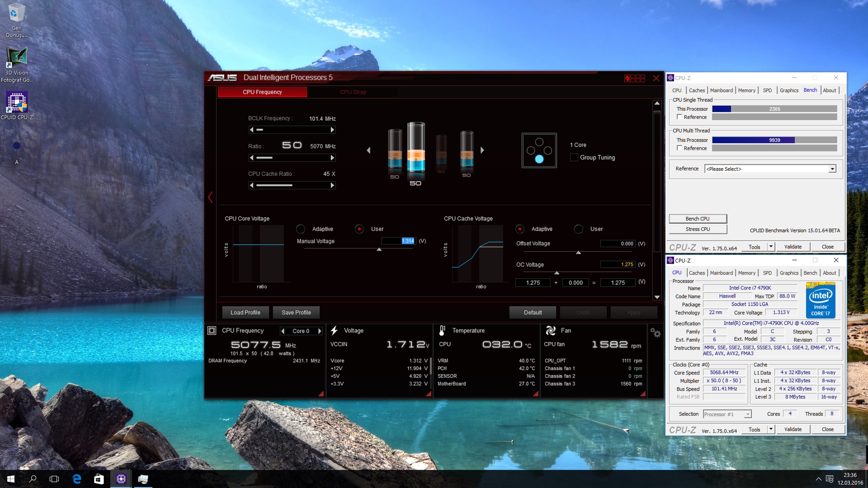Collapse side panel with red chevron
Viewport: 868px width, 488px height.
pos(210,197)
